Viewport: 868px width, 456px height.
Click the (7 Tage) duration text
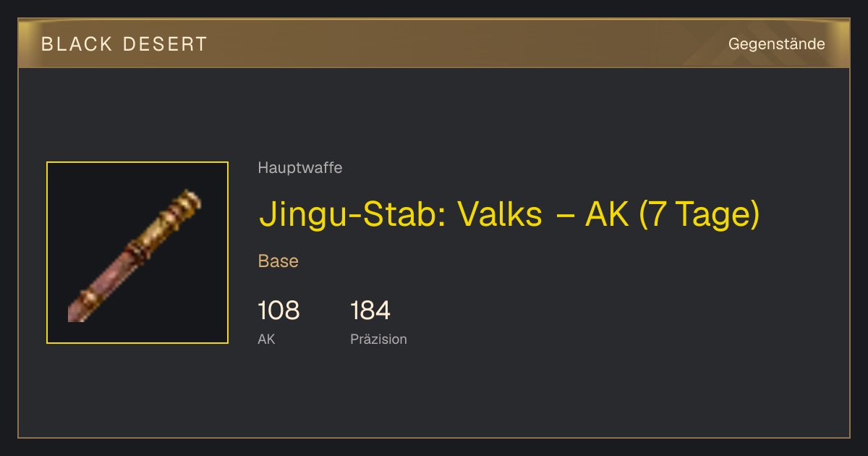point(699,214)
